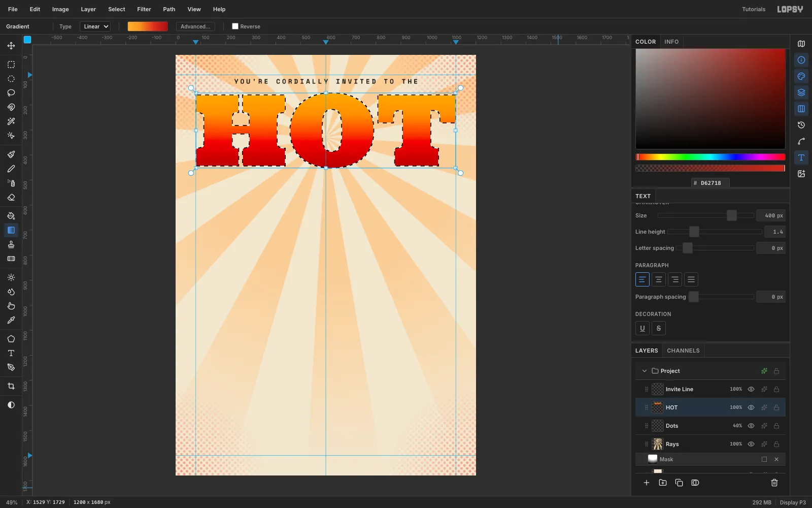Apply effects to the Dots layer
The image size is (812, 508).
[764, 426]
